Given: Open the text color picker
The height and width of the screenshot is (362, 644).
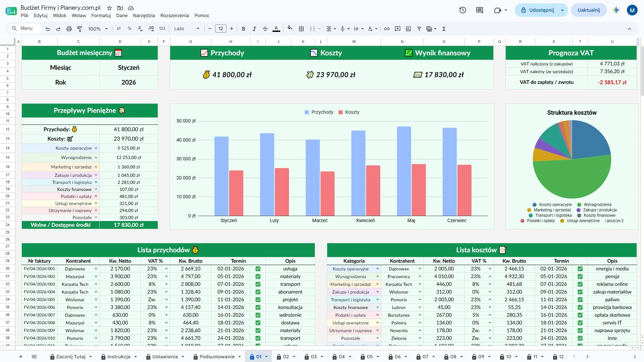Looking at the screenshot, I should 276,29.
